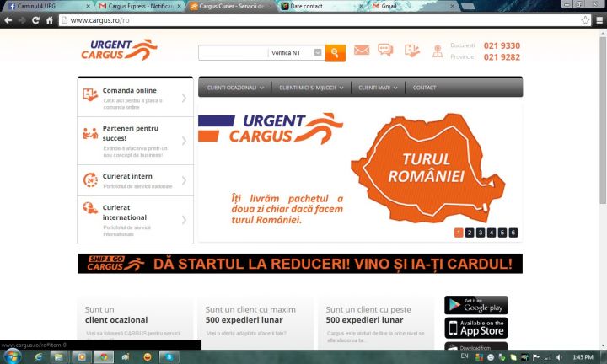Click into the AWB search text field
The image size is (607, 364).
point(232,53)
